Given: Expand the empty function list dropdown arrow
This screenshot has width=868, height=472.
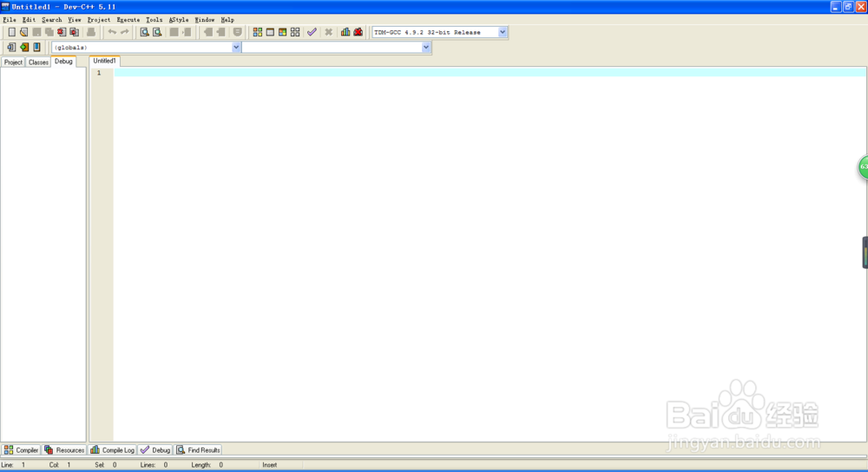Looking at the screenshot, I should (425, 48).
